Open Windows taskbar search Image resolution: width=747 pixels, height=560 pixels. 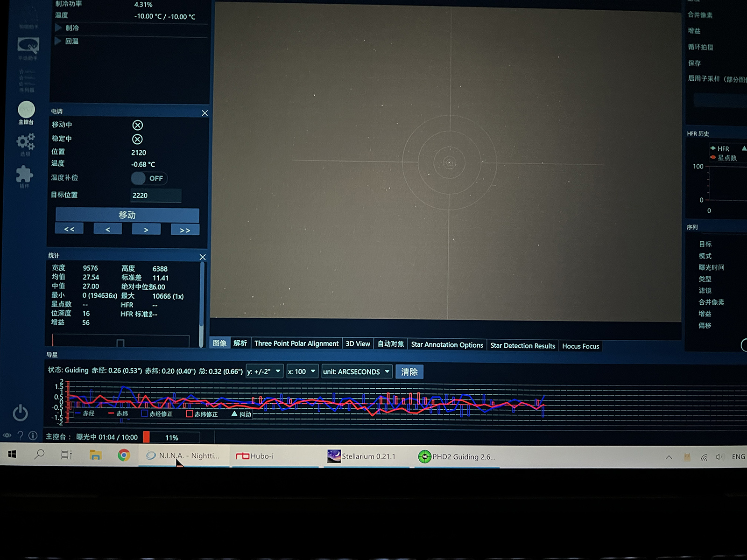[x=40, y=454]
